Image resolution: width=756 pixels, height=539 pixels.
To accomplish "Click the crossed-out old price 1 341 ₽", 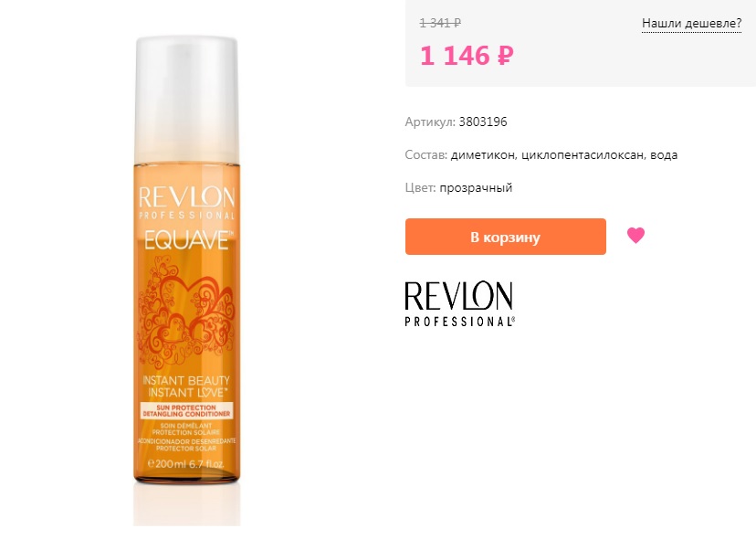I will click(x=440, y=23).
